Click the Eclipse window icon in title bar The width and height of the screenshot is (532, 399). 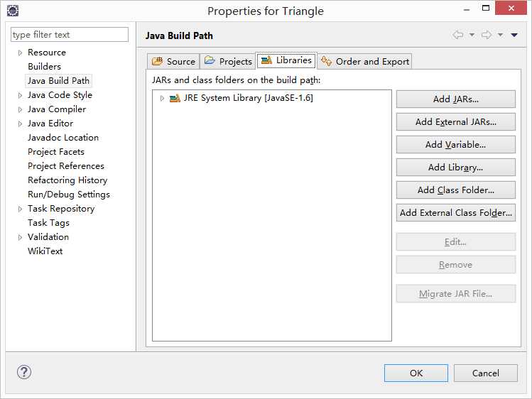coord(13,11)
